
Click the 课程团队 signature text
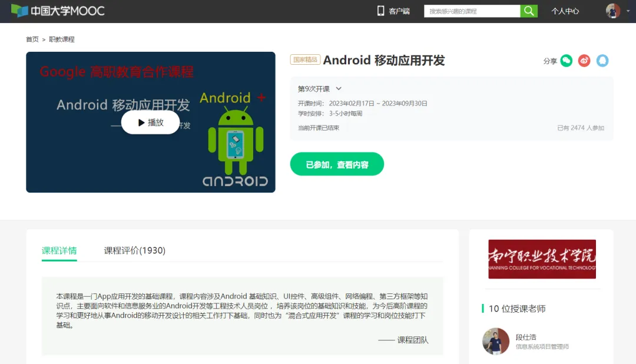pos(412,340)
